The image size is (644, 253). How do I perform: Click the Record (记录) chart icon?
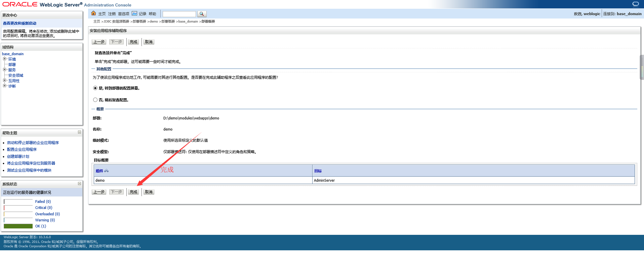tap(134, 13)
